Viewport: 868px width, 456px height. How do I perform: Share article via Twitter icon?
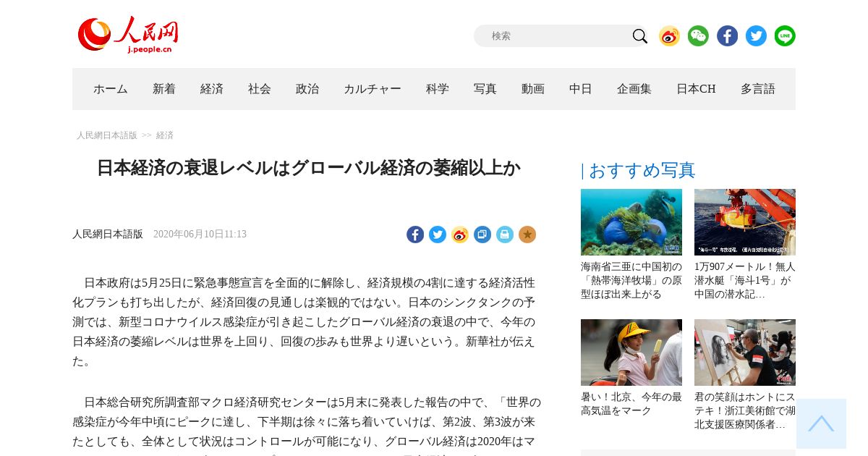pyautogui.click(x=438, y=235)
